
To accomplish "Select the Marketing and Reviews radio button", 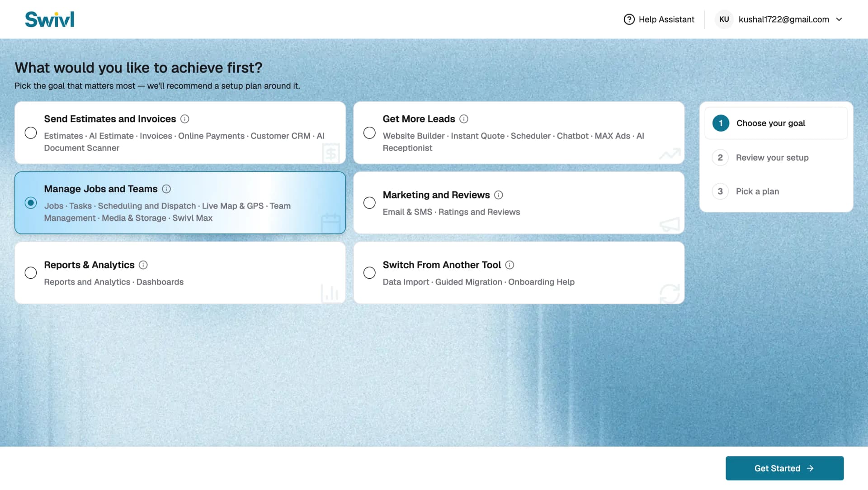I will [x=369, y=203].
